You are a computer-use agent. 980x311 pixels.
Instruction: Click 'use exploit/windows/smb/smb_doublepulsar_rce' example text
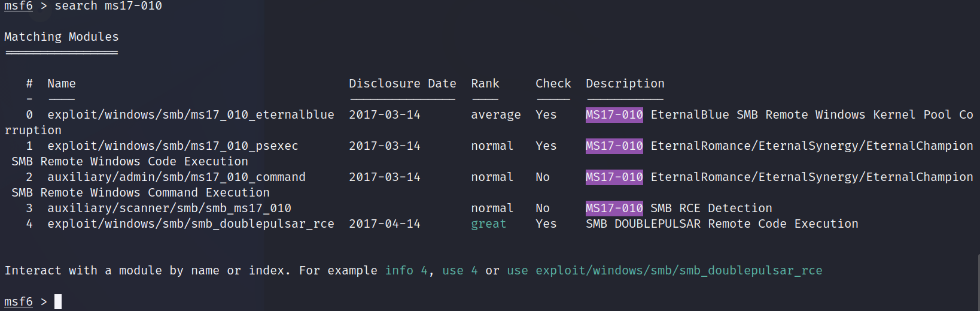665,270
